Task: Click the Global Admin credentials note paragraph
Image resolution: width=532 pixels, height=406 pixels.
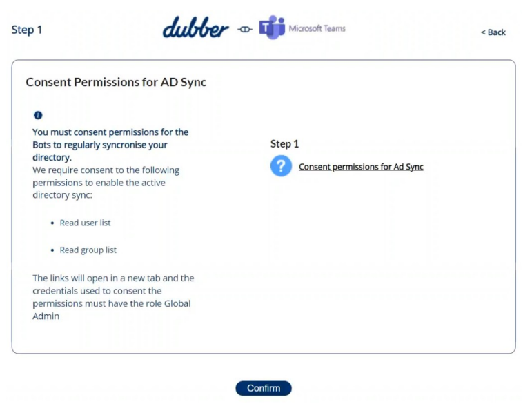Action: (x=113, y=297)
